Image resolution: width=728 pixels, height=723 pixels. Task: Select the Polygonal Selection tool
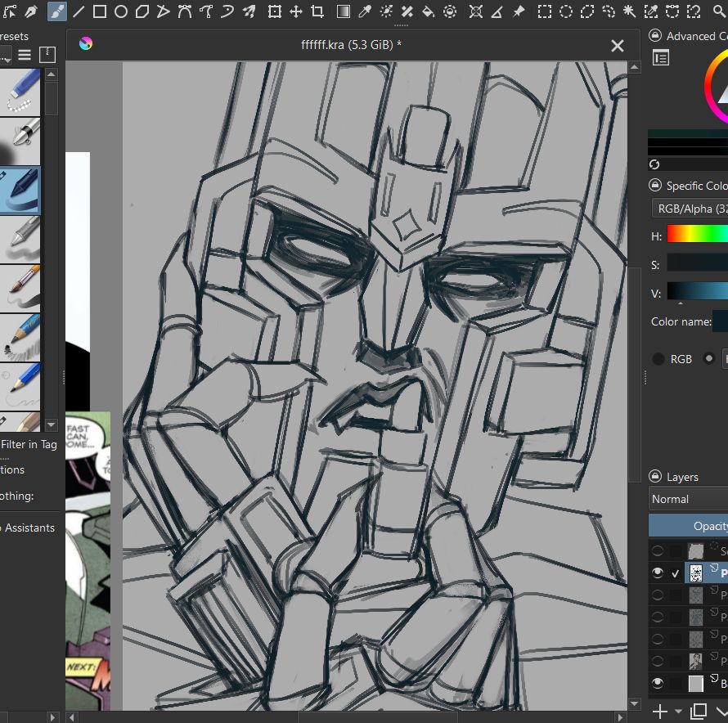586,11
